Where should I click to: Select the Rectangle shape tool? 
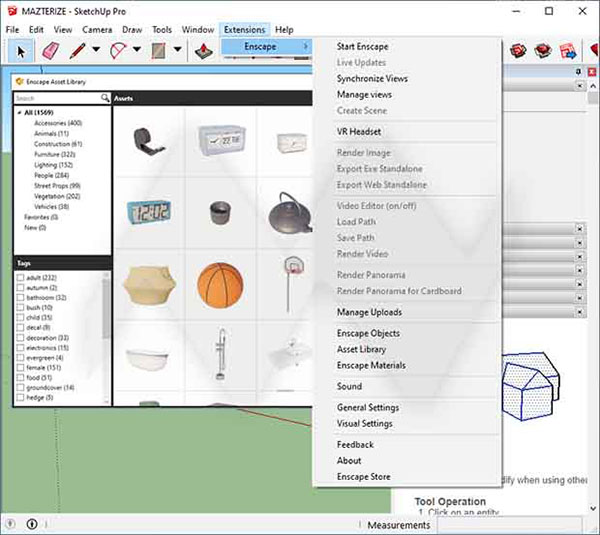click(x=158, y=51)
